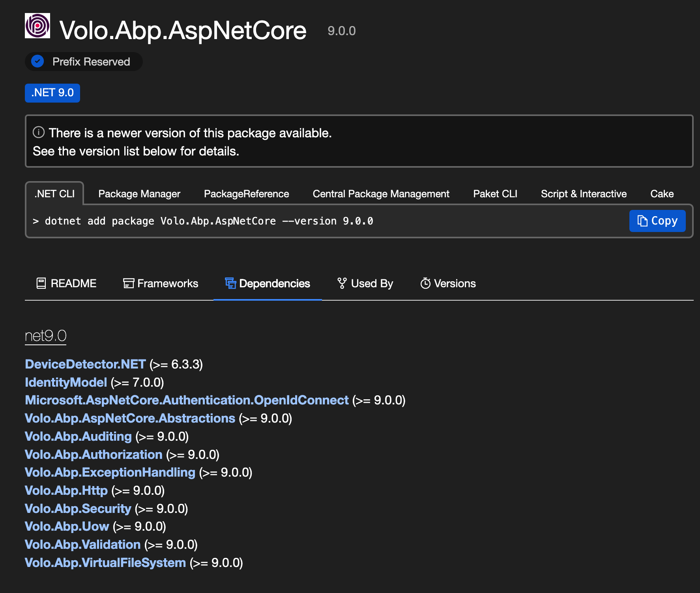Follow the Microsoft.AspNetCore.Authentication.OpenIdConnect link
This screenshot has width=700, height=593.
(187, 400)
